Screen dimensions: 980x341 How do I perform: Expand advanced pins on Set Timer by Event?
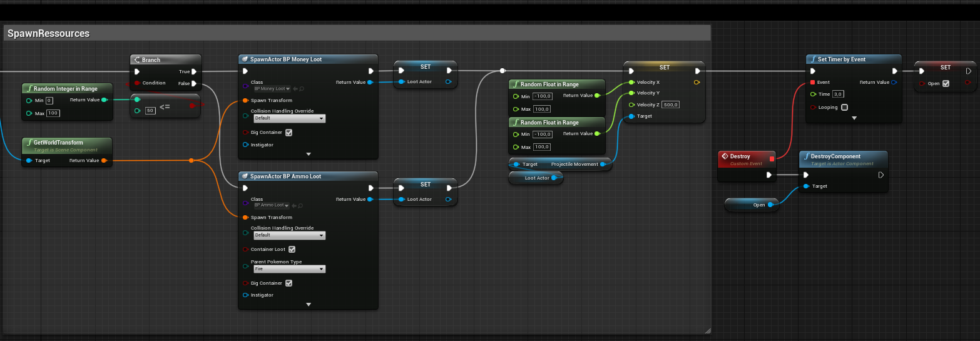click(854, 118)
